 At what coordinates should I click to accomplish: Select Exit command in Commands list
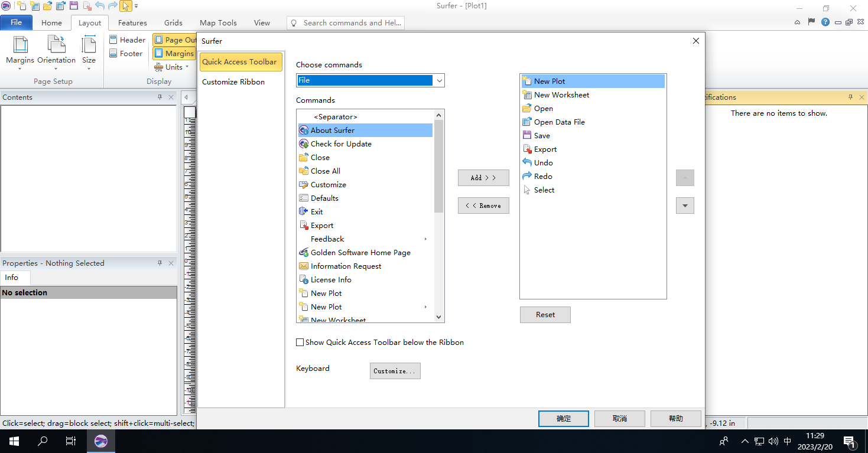point(365,211)
